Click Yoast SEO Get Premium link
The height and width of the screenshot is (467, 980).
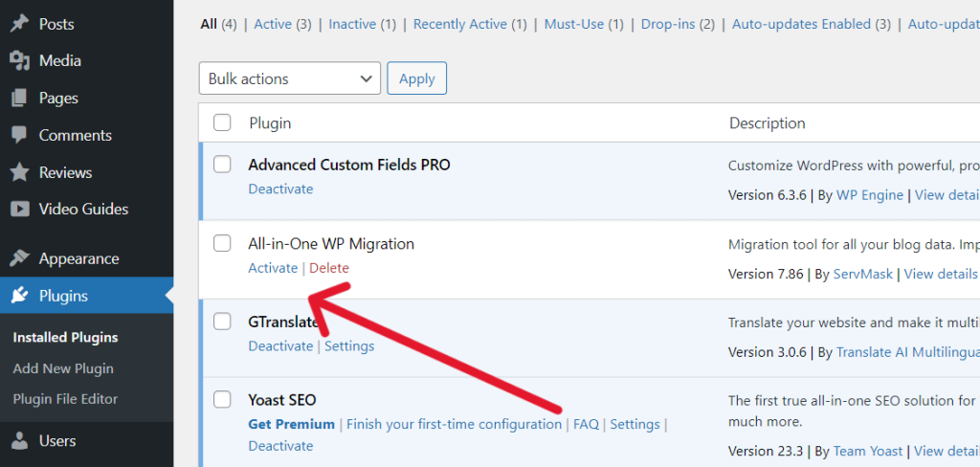click(291, 424)
